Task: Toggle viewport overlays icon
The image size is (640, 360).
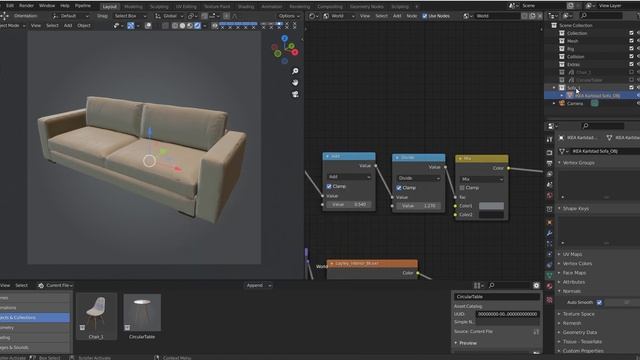Action: (148, 25)
